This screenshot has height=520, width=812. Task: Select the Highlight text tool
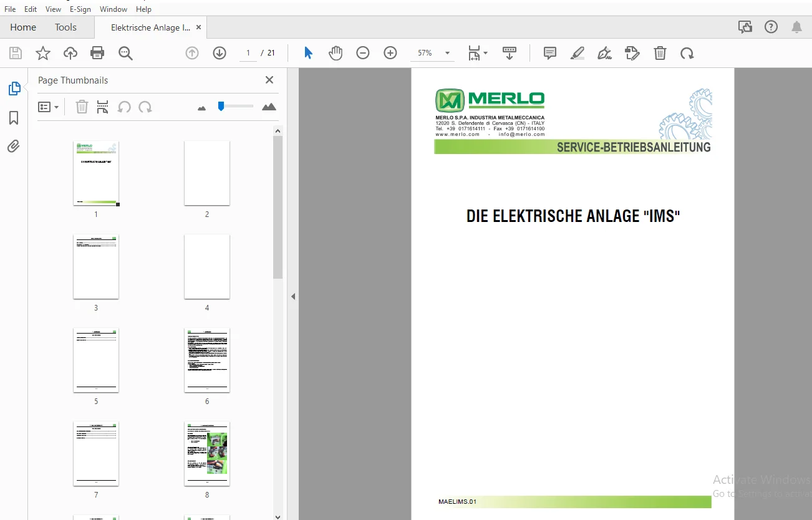(x=578, y=53)
